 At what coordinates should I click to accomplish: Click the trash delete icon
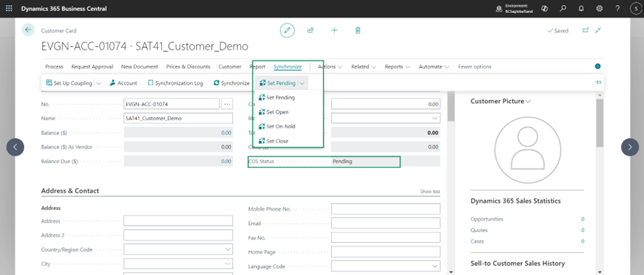358,31
